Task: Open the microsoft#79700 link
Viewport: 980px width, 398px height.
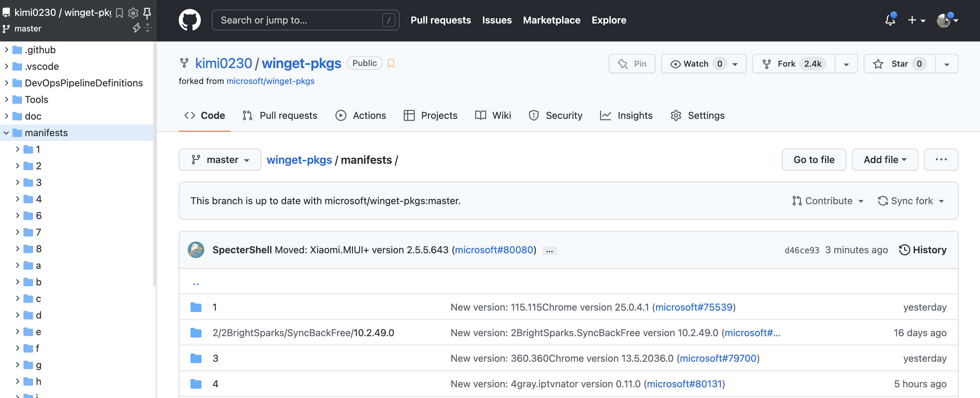Action: tap(717, 358)
